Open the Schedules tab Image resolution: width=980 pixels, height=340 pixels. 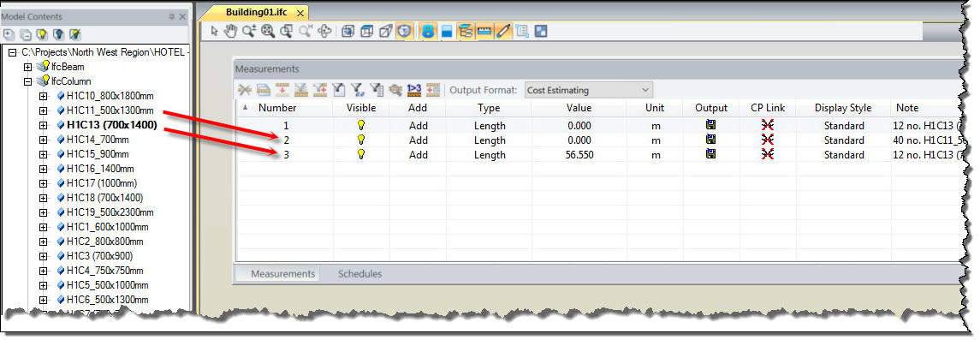(x=359, y=274)
